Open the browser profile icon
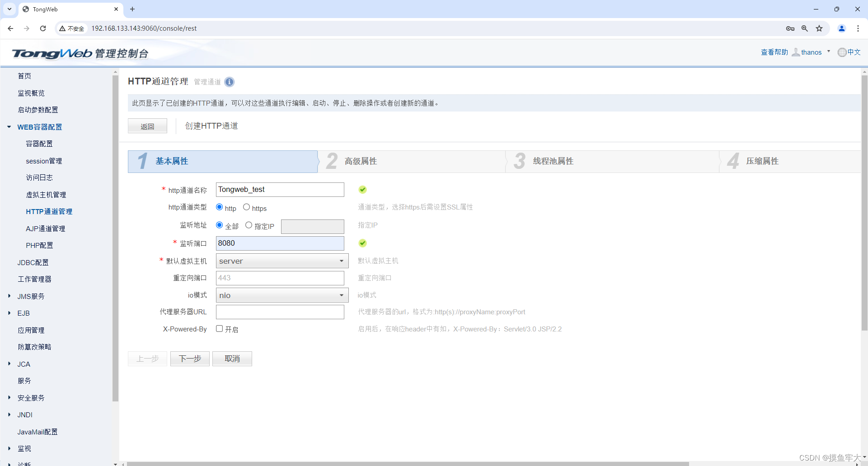Image resolution: width=868 pixels, height=466 pixels. point(842,28)
